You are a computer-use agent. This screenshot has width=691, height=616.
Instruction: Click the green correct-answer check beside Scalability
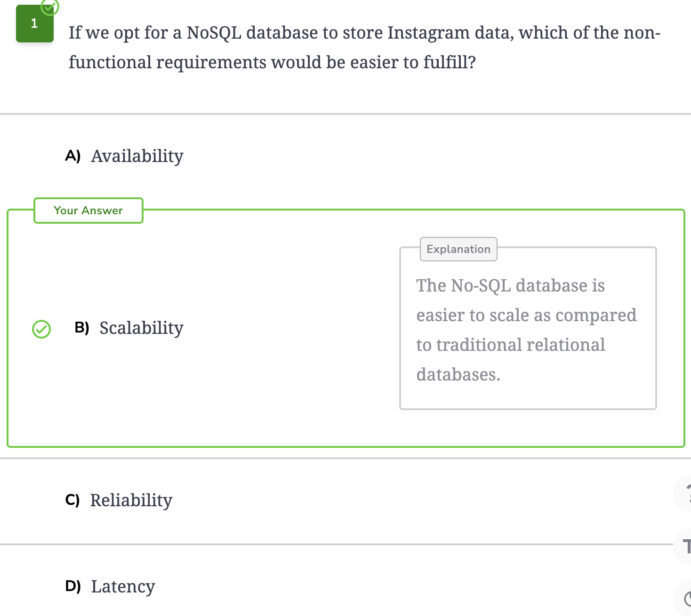point(41,329)
